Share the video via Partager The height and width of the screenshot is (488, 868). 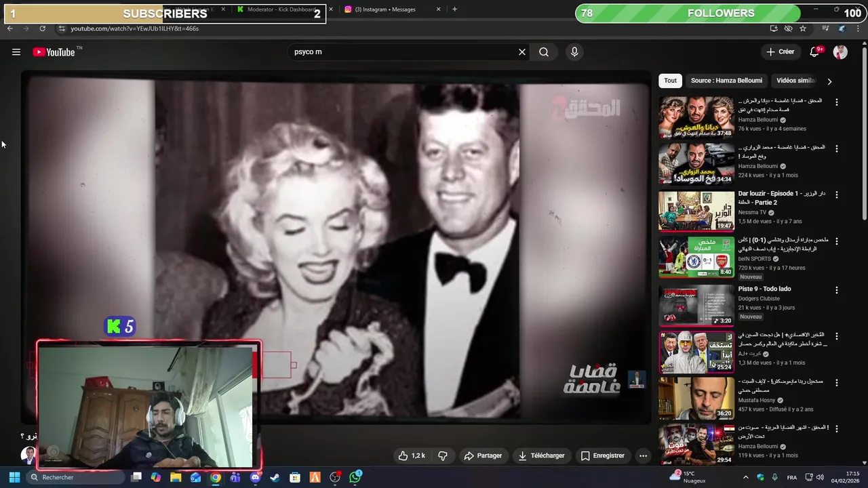[483, 456]
